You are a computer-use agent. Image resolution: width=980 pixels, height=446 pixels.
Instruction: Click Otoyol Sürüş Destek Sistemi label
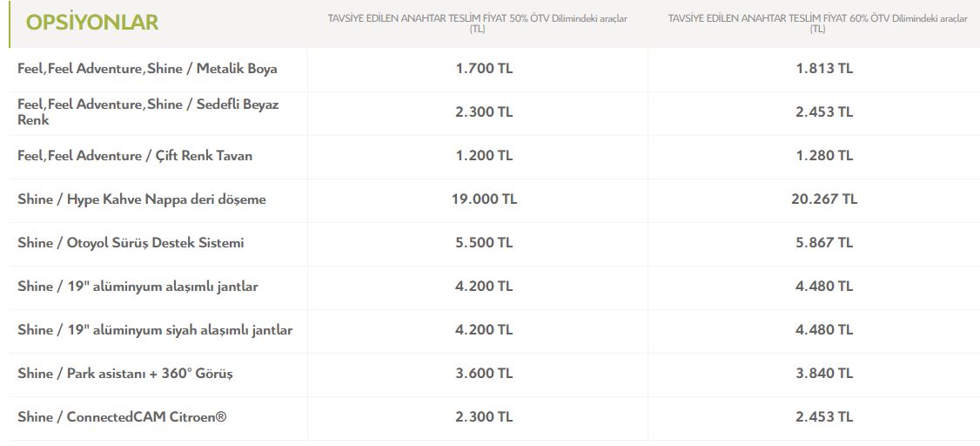pos(131,243)
